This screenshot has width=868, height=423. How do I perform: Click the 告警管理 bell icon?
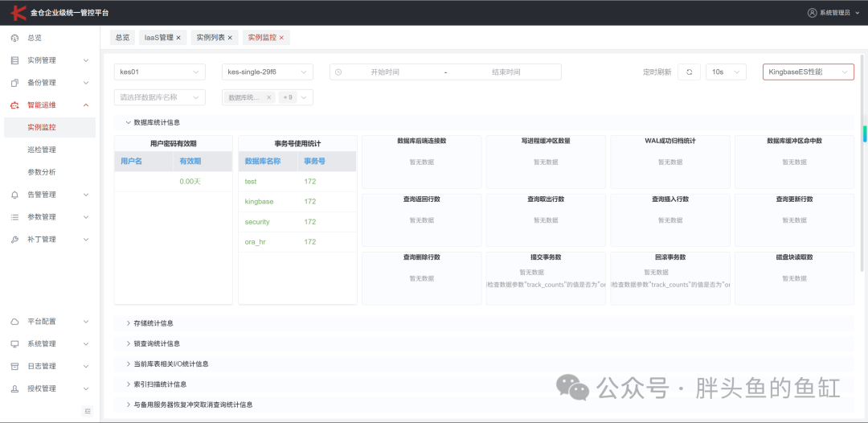pyautogui.click(x=15, y=195)
